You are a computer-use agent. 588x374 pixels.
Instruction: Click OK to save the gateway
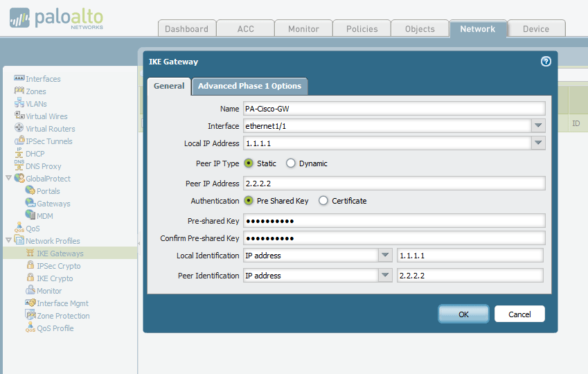pyautogui.click(x=463, y=314)
